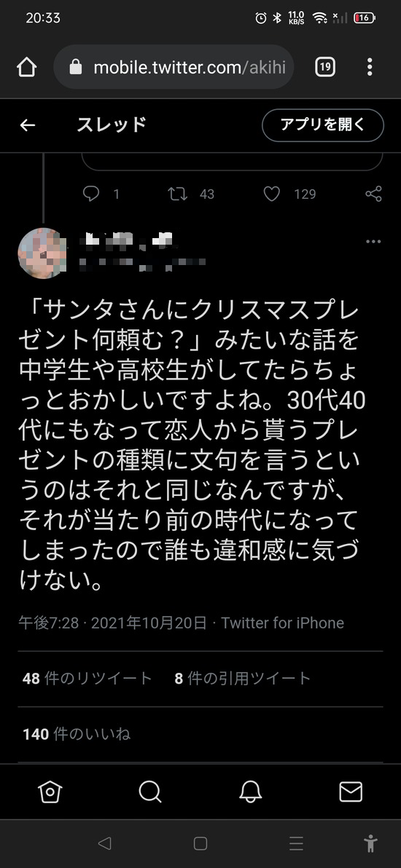Screen dimensions: 401x868
Task: Reply to the parent tweet via comment icon
Action: (x=91, y=194)
